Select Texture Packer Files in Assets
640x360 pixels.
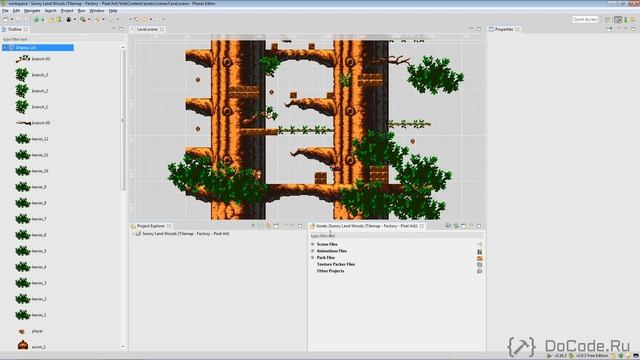coord(336,264)
